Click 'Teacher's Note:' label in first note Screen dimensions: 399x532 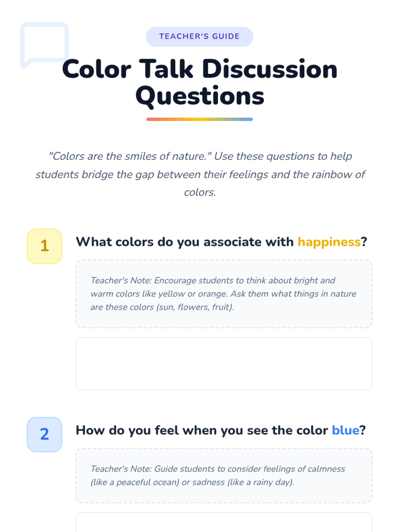coord(121,280)
